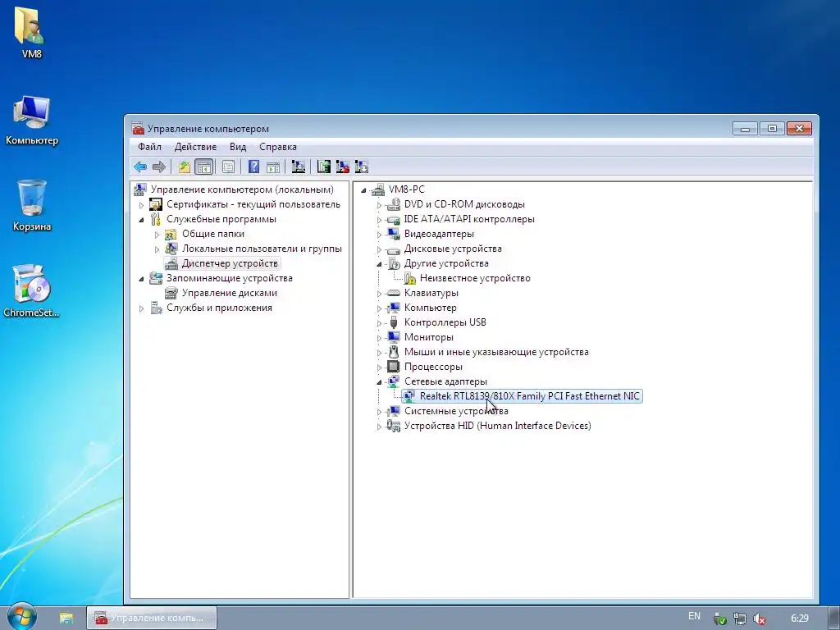Click Управление компь... taskbar button
The image size is (840, 630).
point(152,619)
